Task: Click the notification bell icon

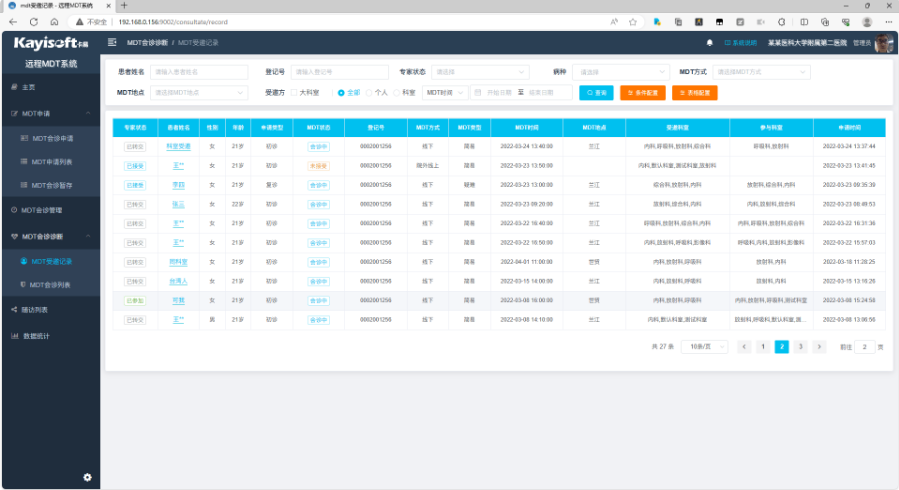Action: coord(710,43)
